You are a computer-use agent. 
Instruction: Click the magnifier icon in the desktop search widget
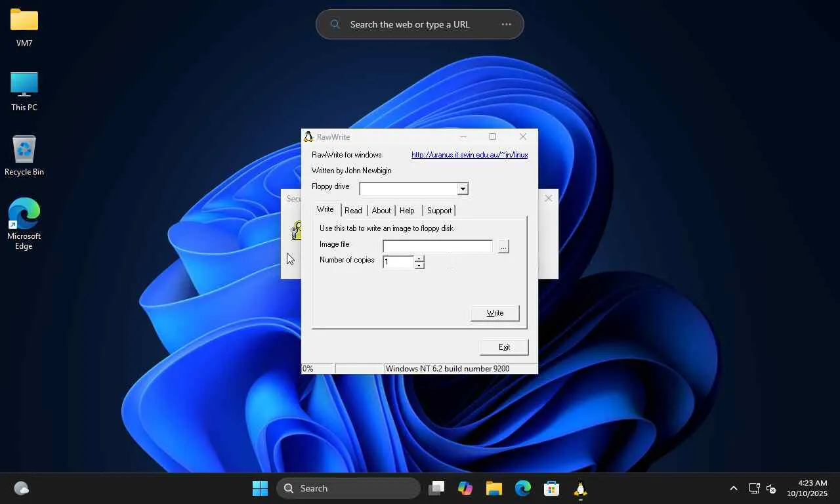coord(335,24)
